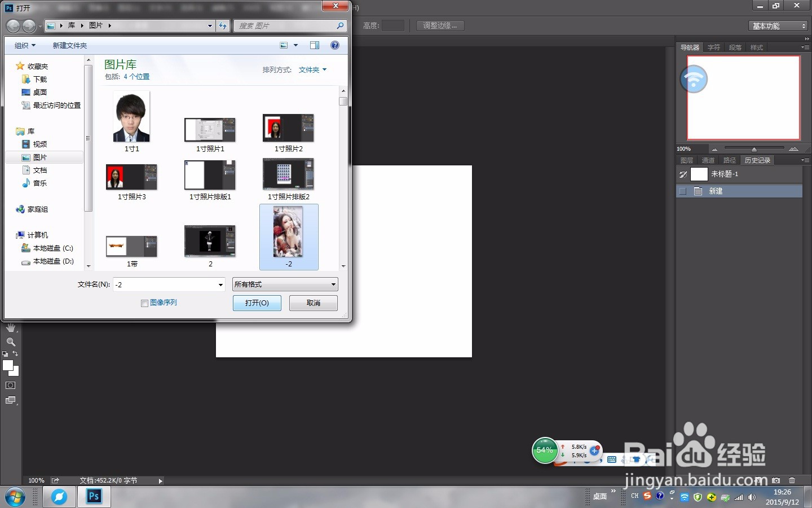This screenshot has height=508, width=812.
Task: Open dialog help question-mark icon
Action: coord(335,45)
